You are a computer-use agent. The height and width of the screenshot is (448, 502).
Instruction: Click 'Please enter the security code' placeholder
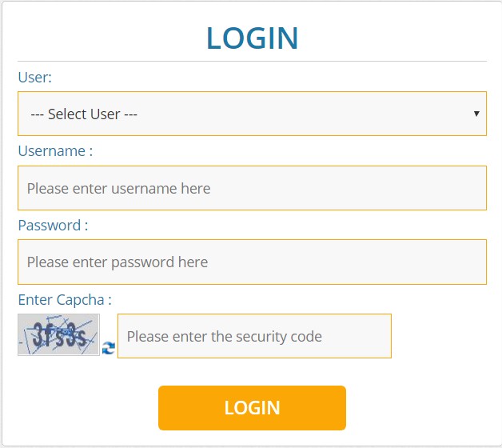tap(224, 337)
